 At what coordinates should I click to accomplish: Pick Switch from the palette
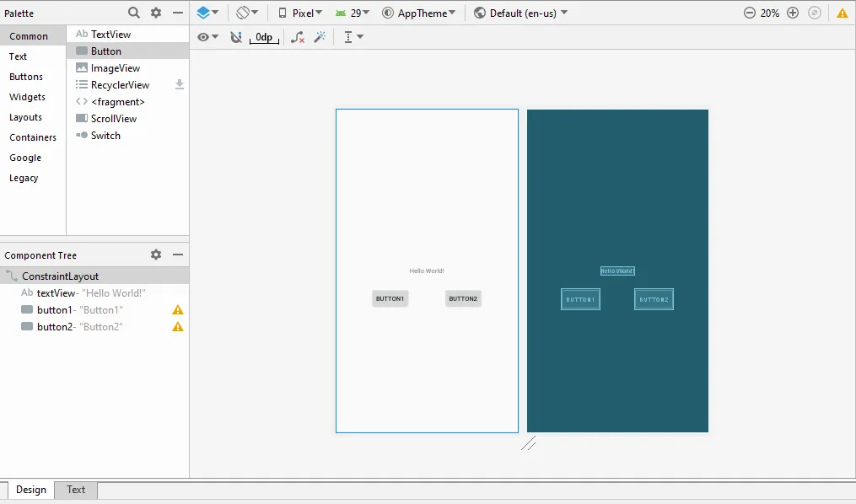click(x=127, y=136)
